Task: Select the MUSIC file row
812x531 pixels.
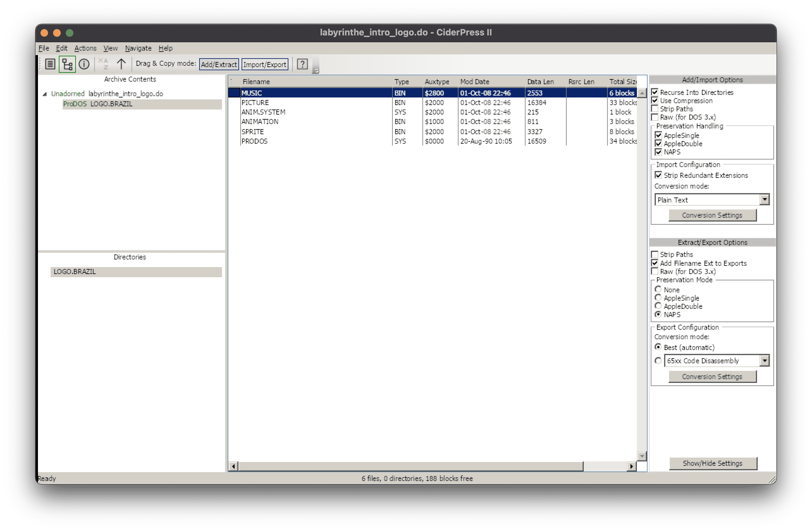Action: point(432,93)
